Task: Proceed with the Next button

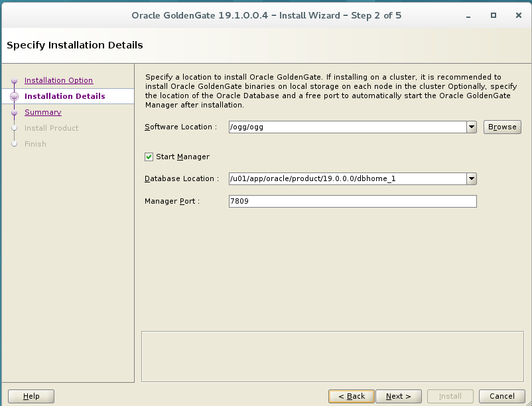Action: (x=398, y=396)
